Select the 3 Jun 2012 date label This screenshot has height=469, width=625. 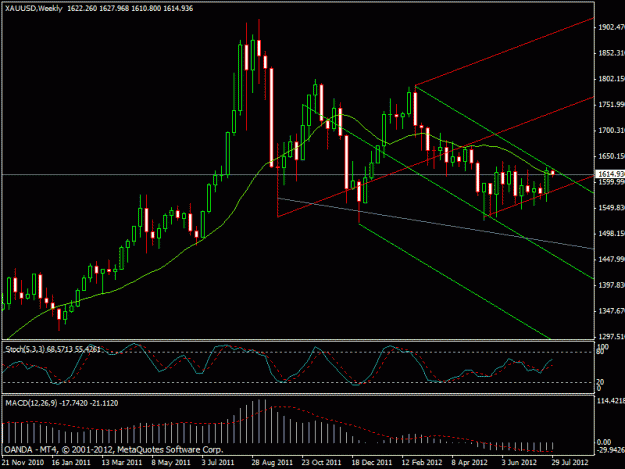(x=519, y=463)
